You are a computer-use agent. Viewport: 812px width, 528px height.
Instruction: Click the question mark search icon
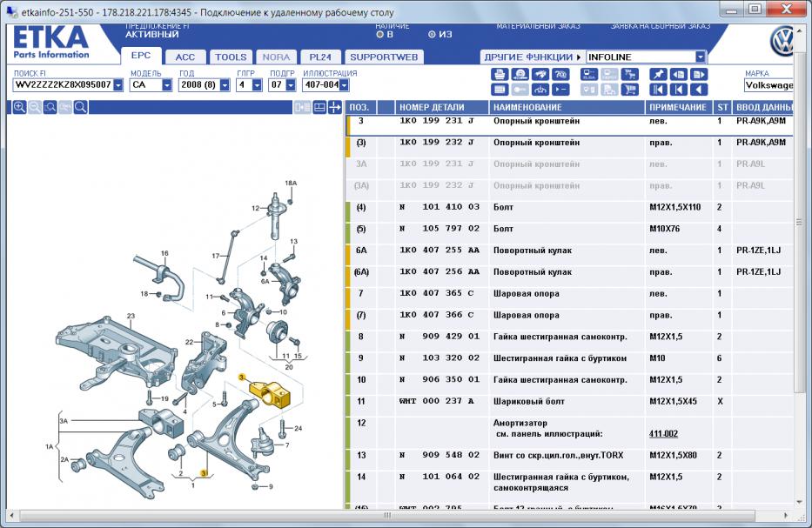pos(560,75)
